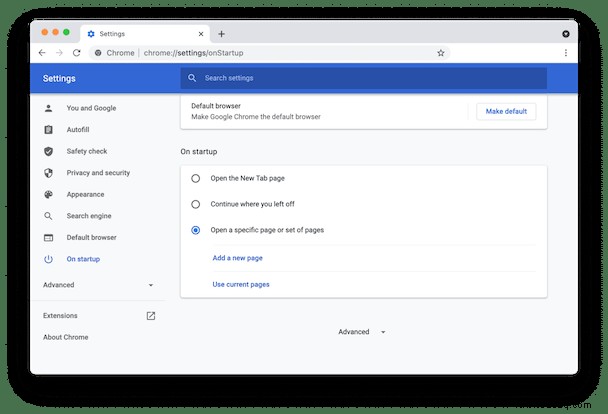Click the profile icon in tab strip
Screen dimensions: 608x414
point(566,34)
